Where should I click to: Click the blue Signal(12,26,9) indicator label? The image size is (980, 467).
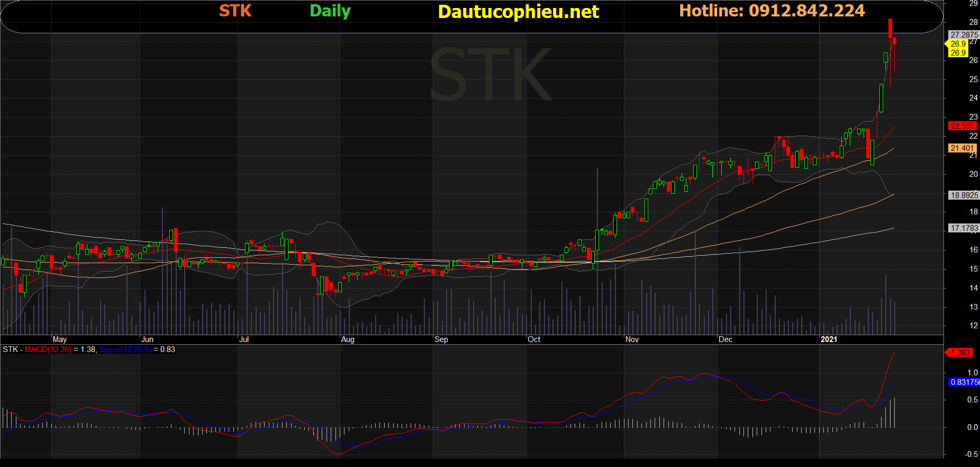[125, 349]
